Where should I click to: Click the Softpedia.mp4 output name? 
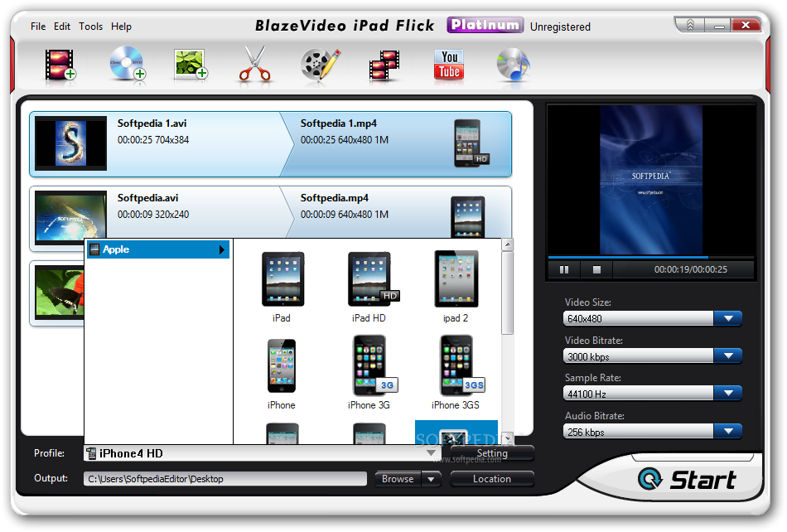tap(335, 198)
